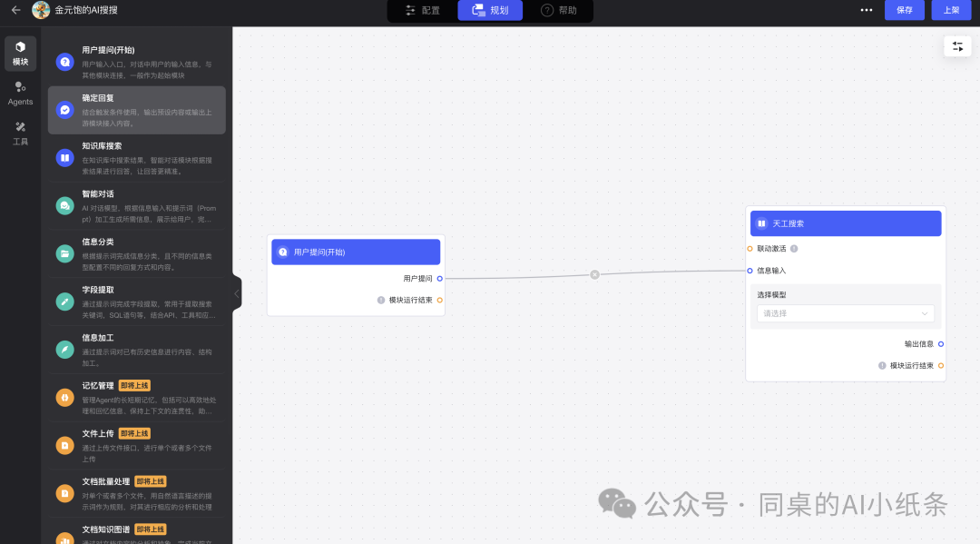980x544 pixels.
Task: Open the three-dot more options menu
Action: pos(867,10)
